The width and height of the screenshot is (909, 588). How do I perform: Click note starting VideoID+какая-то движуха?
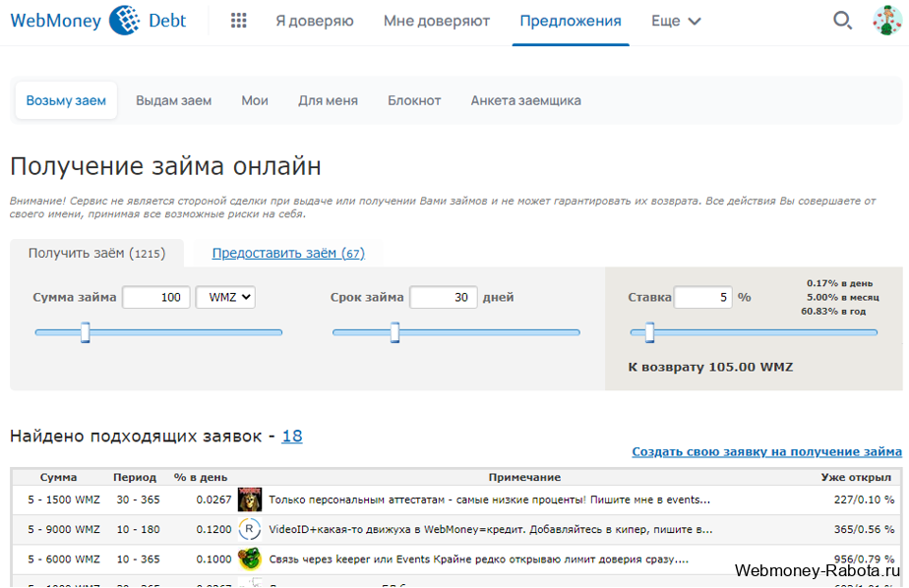pyautogui.click(x=491, y=529)
